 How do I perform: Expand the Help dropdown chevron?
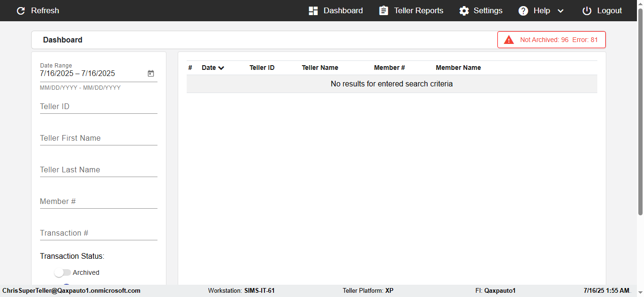point(561,11)
